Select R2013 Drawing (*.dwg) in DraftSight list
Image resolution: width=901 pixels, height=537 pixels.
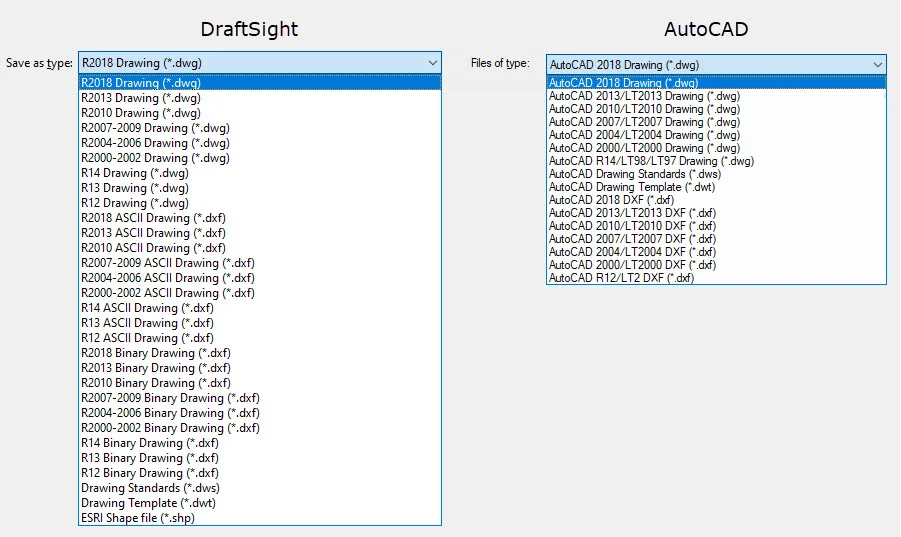point(140,98)
